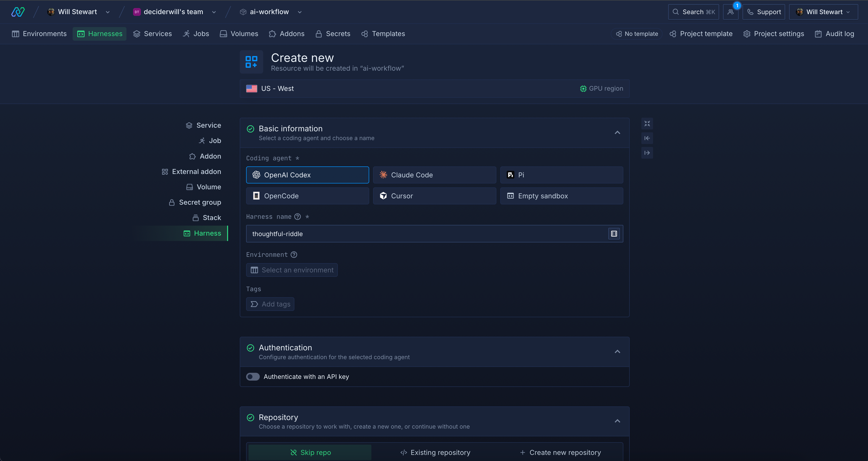Open the Audit log
The width and height of the screenshot is (868, 461).
(x=834, y=34)
